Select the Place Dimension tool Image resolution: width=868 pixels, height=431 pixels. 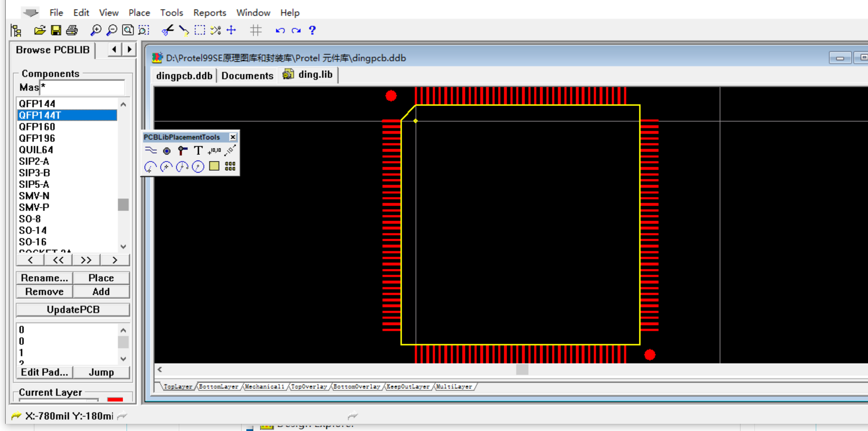point(231,151)
